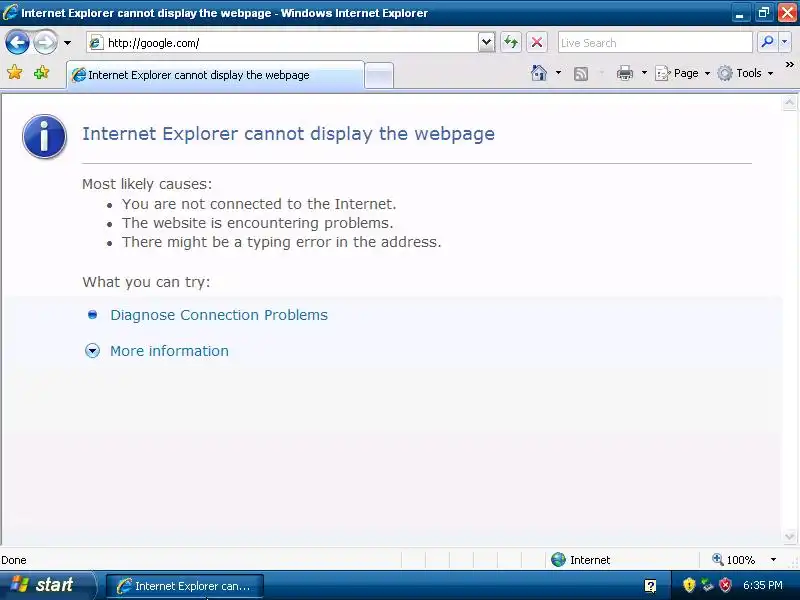
Task: Expand the address bar URL dropdown
Action: point(487,42)
